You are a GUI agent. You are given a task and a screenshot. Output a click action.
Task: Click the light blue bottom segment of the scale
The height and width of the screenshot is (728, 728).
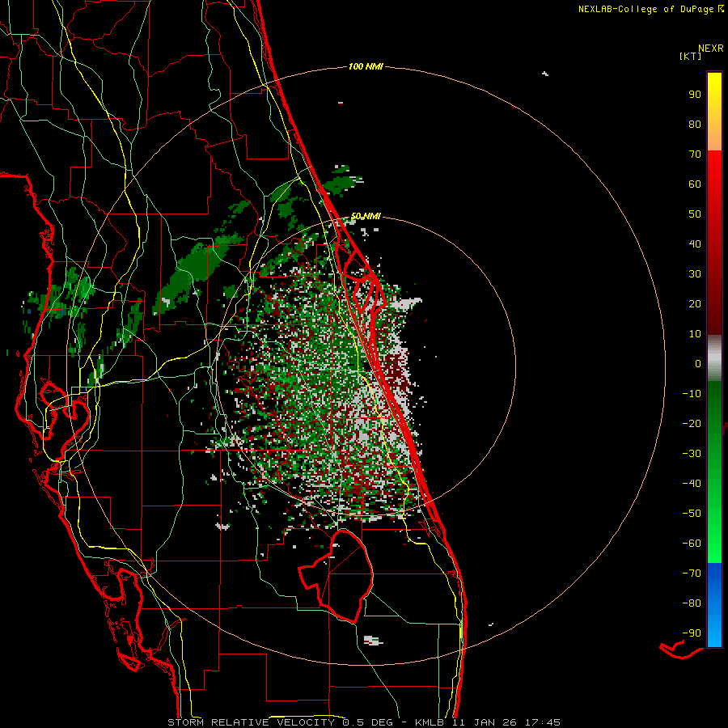[x=714, y=629]
